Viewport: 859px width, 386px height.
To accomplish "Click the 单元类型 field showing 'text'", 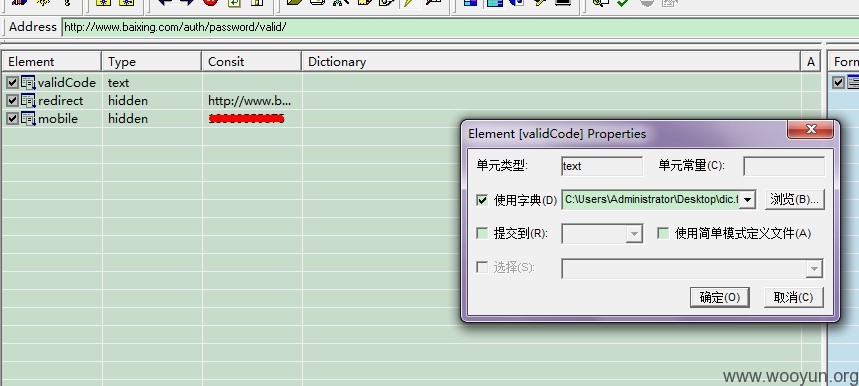I will [602, 166].
